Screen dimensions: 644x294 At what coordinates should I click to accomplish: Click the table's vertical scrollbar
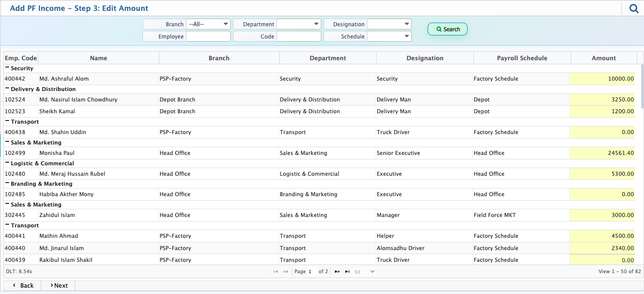[642, 86]
